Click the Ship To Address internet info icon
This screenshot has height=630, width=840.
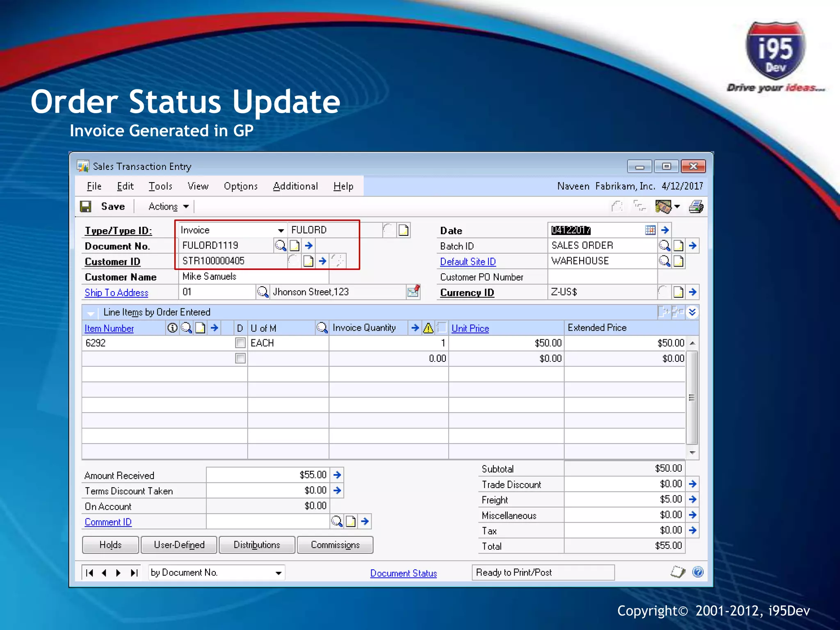pos(413,292)
